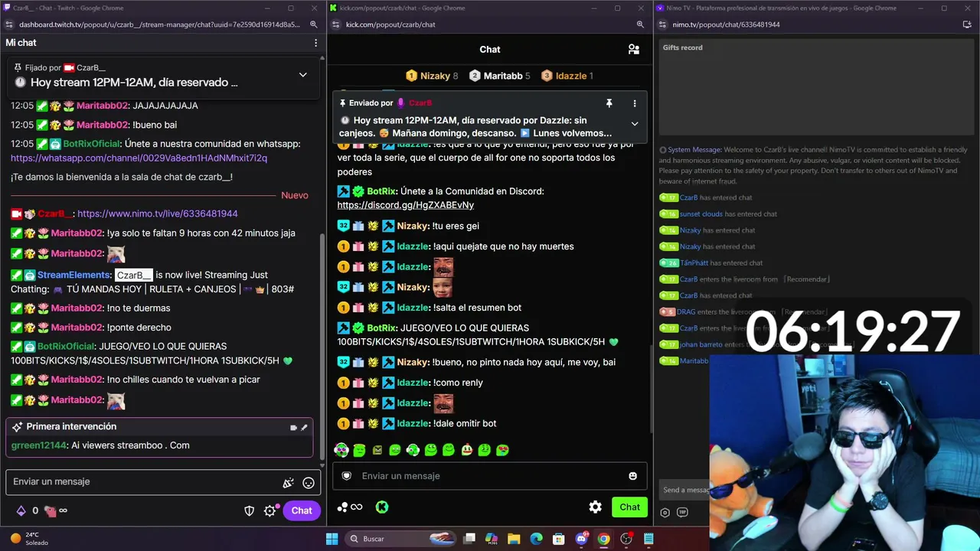
Task: Click the Kick chat address bar URL
Action: pos(390,24)
